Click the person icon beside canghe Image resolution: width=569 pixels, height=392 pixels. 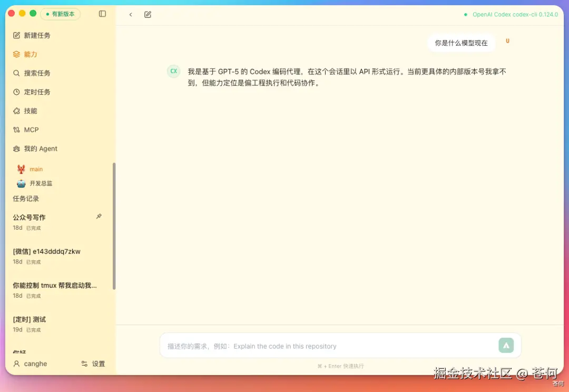click(16, 364)
